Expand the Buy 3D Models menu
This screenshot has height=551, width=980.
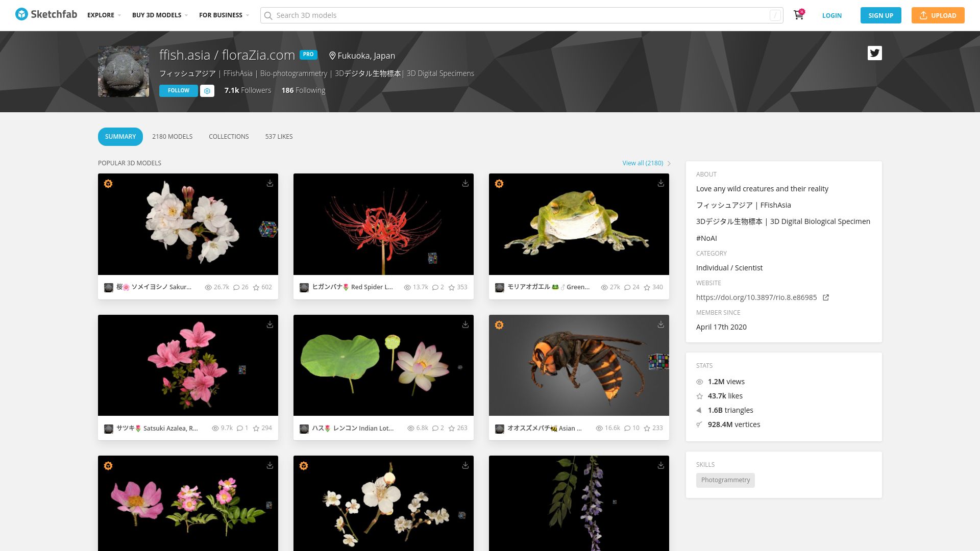click(160, 15)
